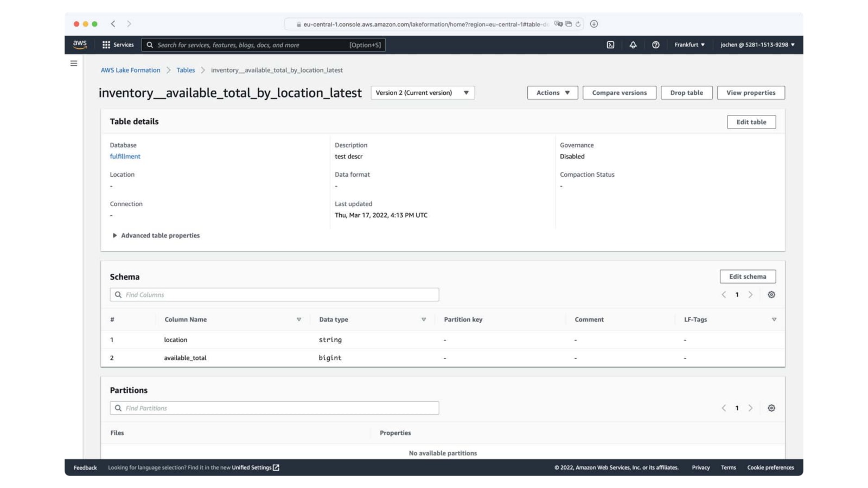Launch CloudShell from the top bar
Image resolution: width=868 pixels, height=488 pixels.
click(x=610, y=45)
